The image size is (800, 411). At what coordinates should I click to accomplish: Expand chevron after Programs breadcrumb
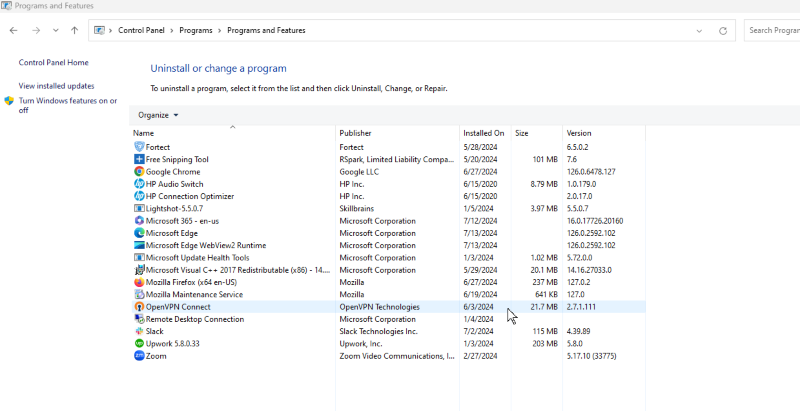tap(219, 31)
